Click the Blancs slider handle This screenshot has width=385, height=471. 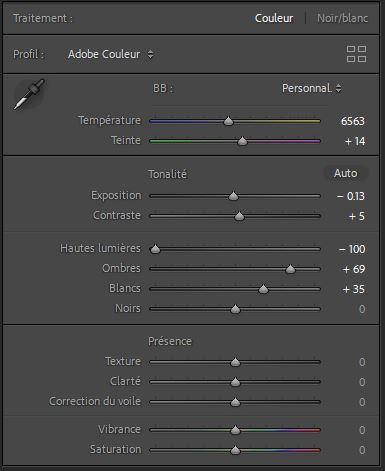click(x=263, y=289)
